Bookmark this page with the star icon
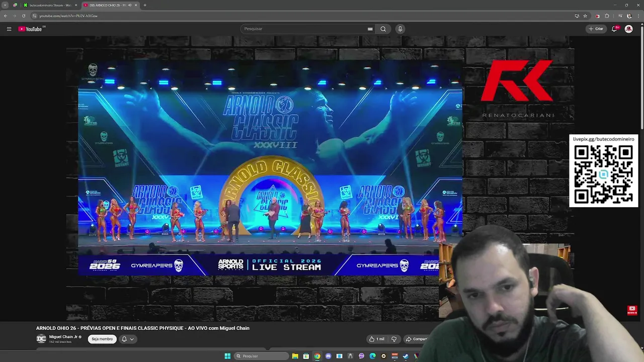644x362 pixels. (585, 16)
